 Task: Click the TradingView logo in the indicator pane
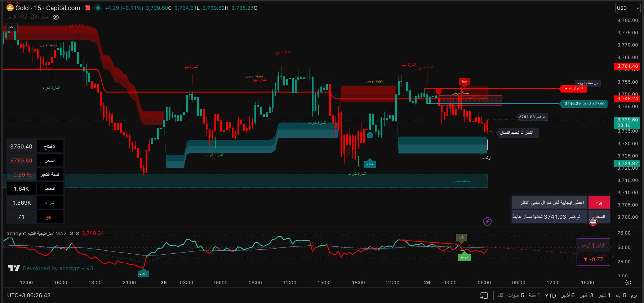click(14, 268)
